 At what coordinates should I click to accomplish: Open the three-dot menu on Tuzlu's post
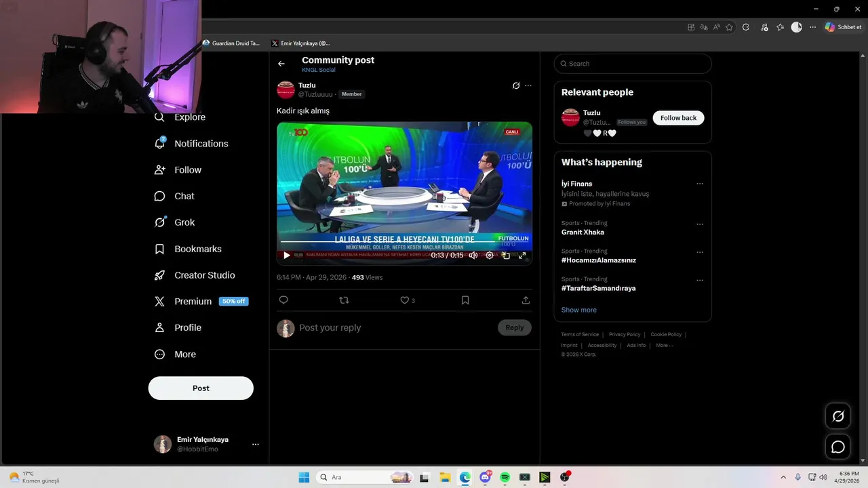pyautogui.click(x=528, y=85)
